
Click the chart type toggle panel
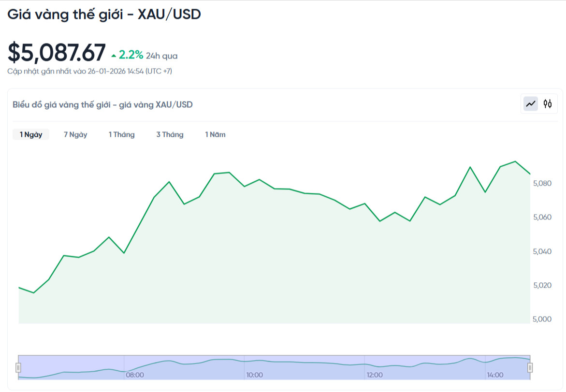[538, 103]
